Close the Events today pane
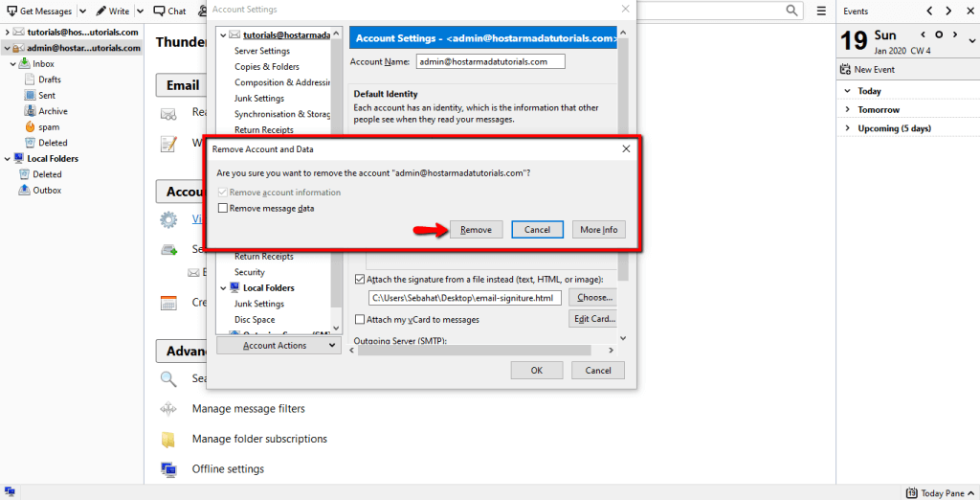This screenshot has width=980, height=500. click(x=969, y=11)
